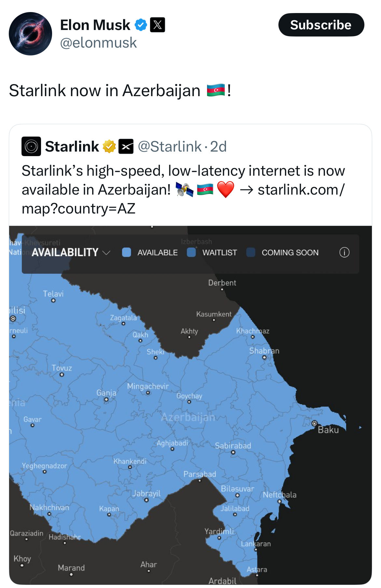This screenshot has width=381, height=588.
Task: Click the gold verified badge next to Starlink
Action: [108, 147]
